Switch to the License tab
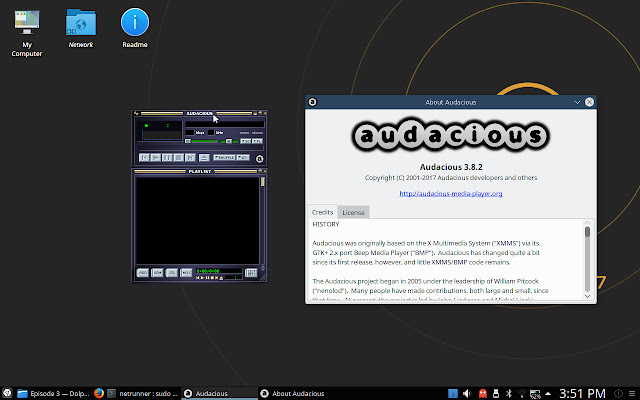Image resolution: width=640 pixels, height=400 pixels. coord(353,212)
